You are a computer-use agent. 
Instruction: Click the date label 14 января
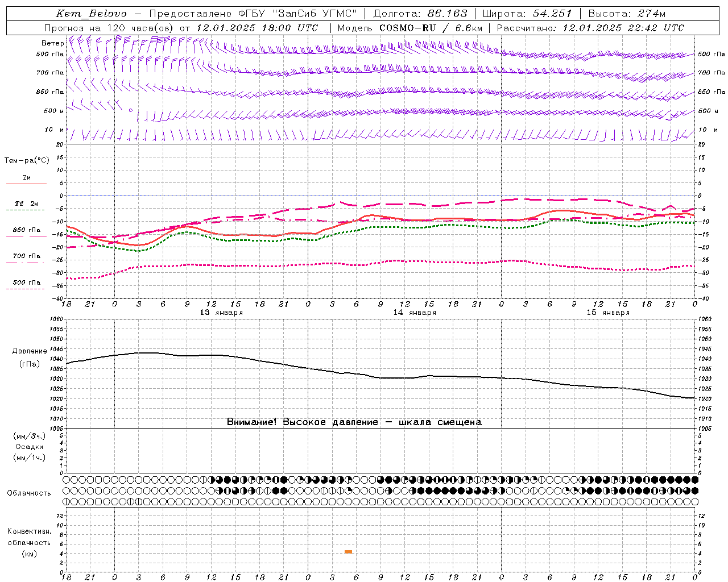pos(415,313)
